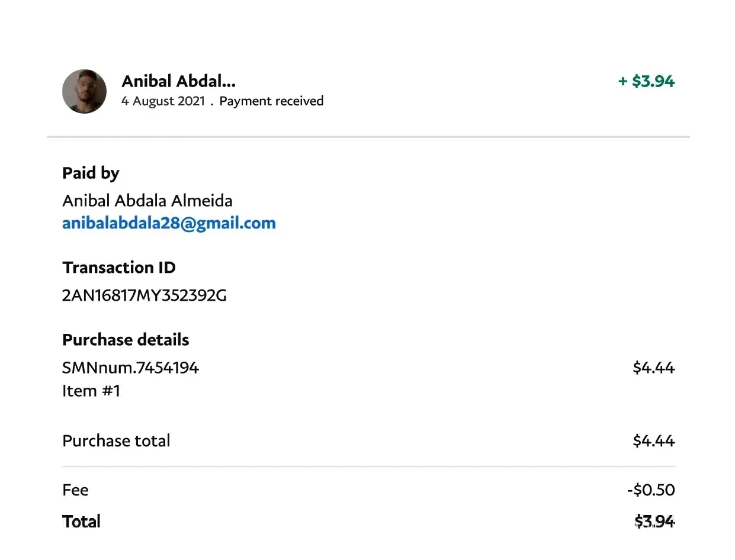This screenshot has width=735, height=560.
Task: Click the "Purchase total" label
Action: [116, 441]
